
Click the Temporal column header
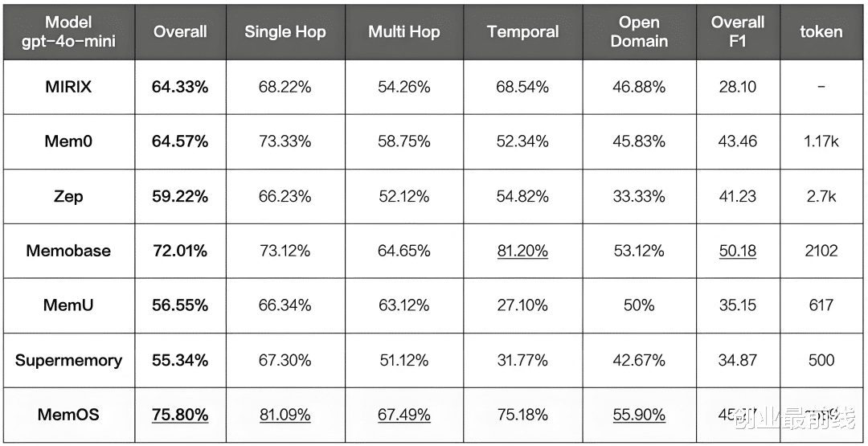[x=522, y=32]
